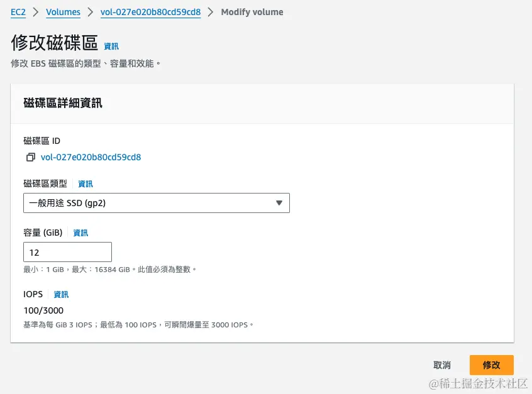Screen dimensions: 532x394
Task: Open the 一般用途 SSD (gp2) volume type selector
Action: [x=156, y=203]
